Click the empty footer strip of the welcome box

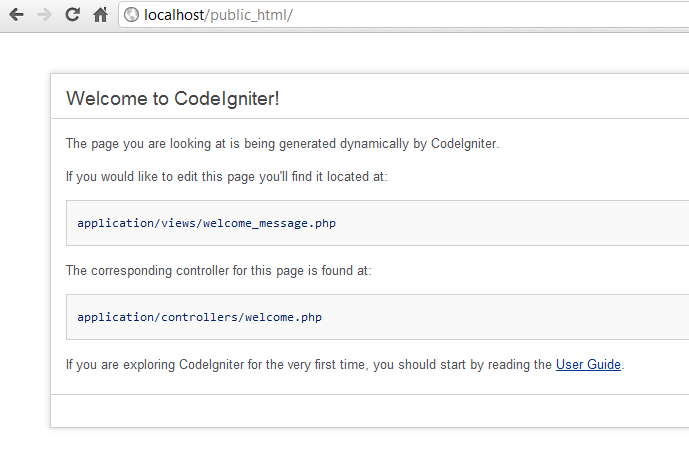[x=368, y=411]
